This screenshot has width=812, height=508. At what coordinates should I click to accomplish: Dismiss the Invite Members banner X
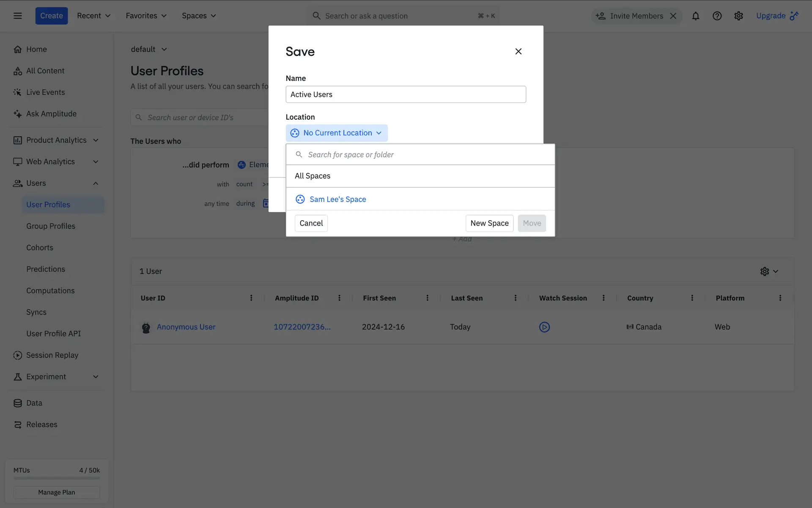pyautogui.click(x=673, y=16)
